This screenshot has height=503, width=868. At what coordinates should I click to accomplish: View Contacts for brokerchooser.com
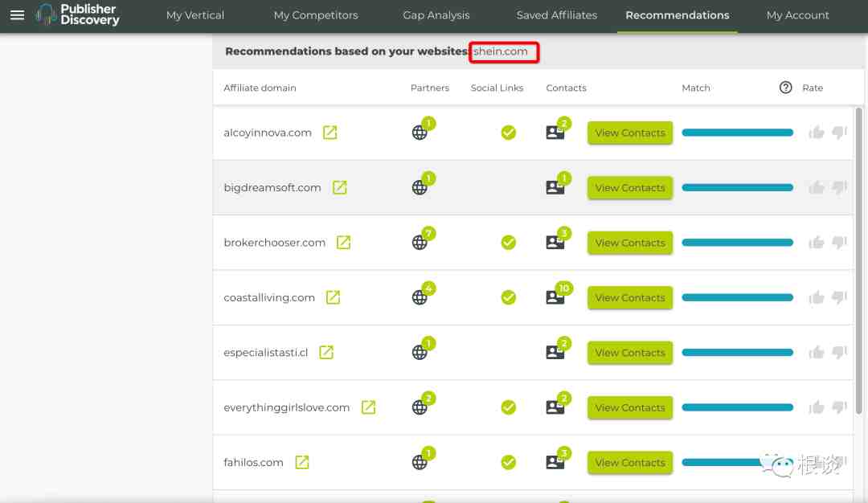pos(630,243)
